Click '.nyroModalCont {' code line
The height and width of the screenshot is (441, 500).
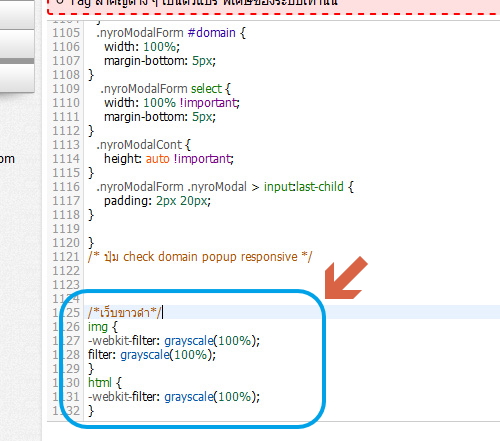pos(143,145)
